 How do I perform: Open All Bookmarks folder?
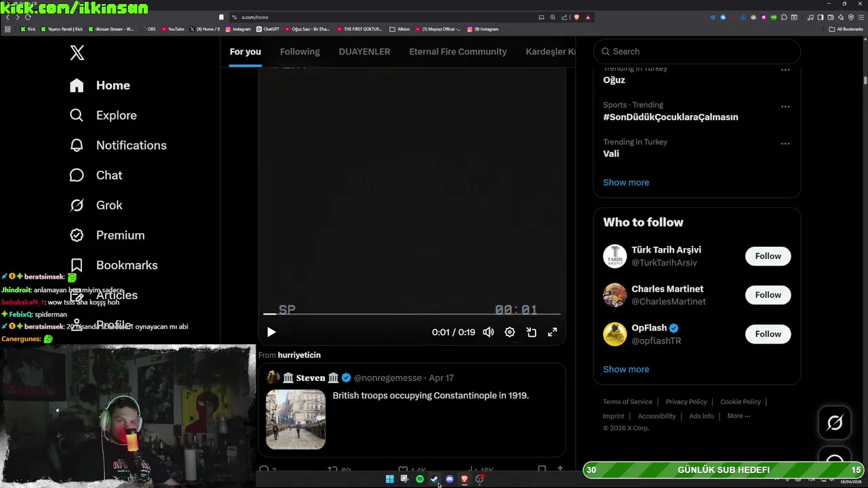pos(846,29)
